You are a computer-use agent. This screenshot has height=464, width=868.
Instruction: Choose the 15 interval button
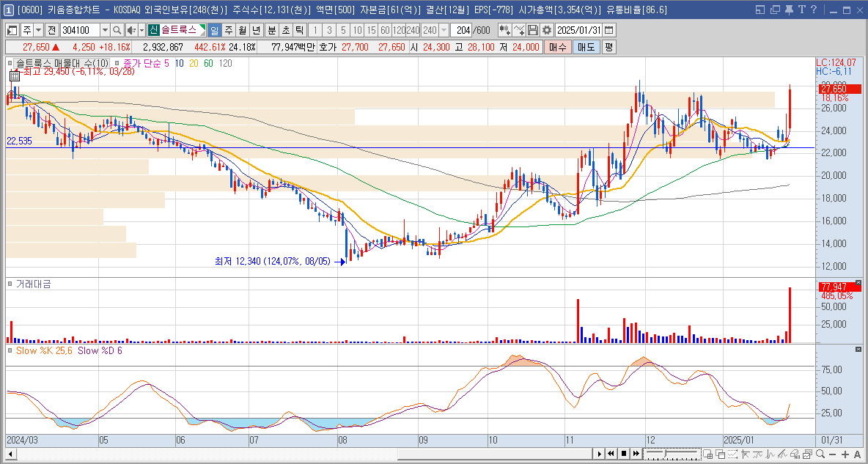[372, 30]
